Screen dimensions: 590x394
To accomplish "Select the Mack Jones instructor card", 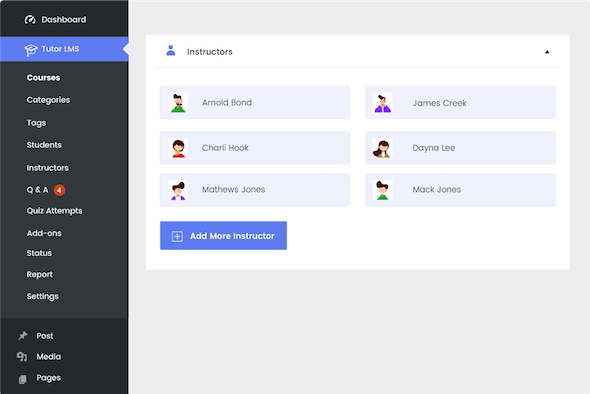I will tap(460, 190).
